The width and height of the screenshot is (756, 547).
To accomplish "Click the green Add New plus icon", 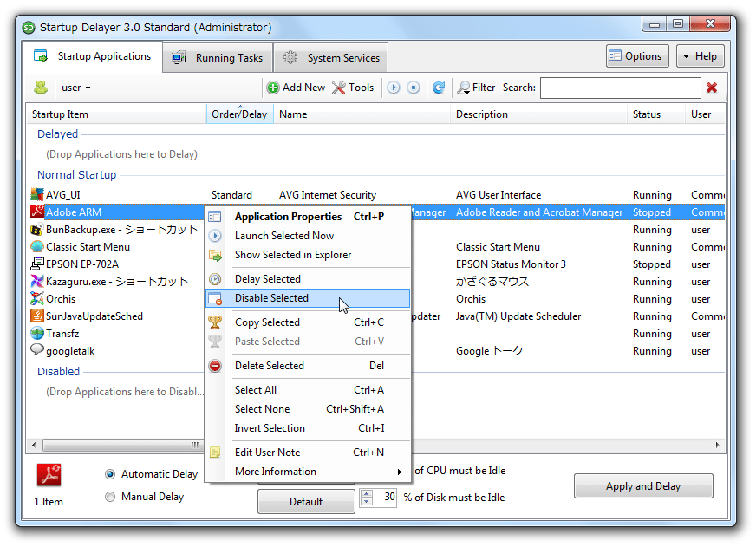I will tap(273, 88).
